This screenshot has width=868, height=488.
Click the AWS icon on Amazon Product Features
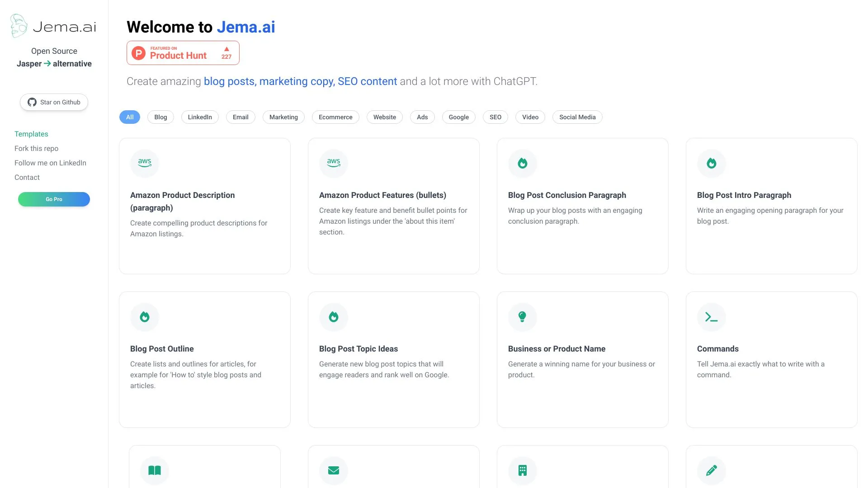[333, 163]
